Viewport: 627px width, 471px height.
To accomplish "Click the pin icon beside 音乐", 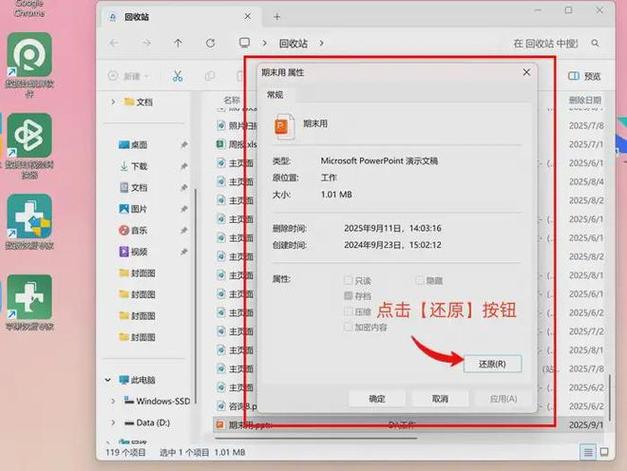I will pyautogui.click(x=184, y=230).
